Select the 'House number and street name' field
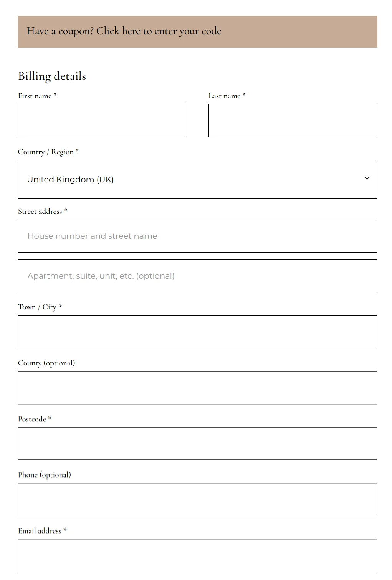The height and width of the screenshot is (580, 392). 197,236
